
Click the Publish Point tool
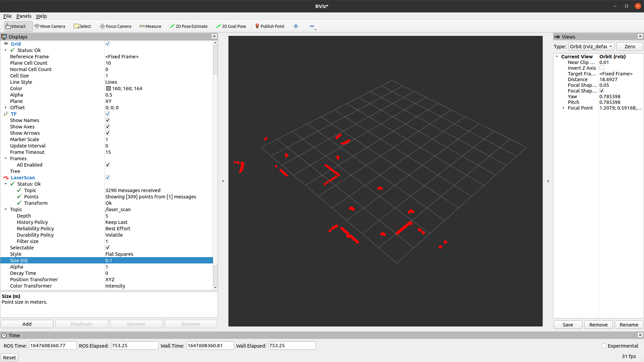coord(270,26)
